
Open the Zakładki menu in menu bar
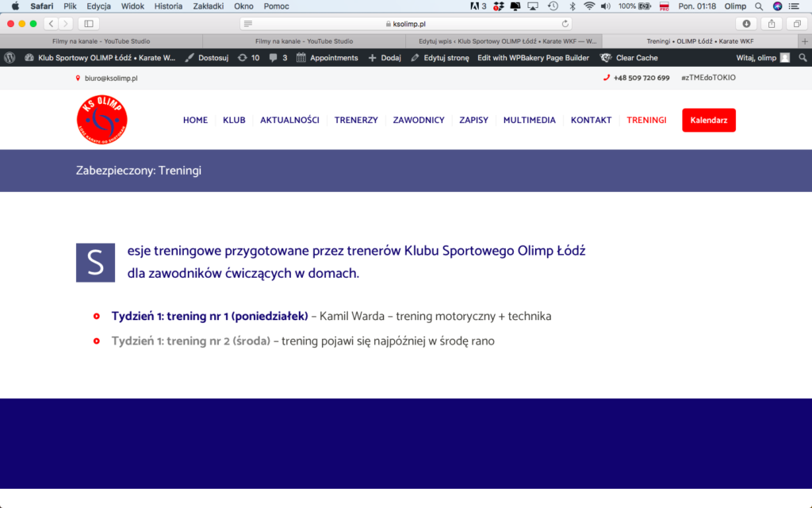tap(208, 6)
